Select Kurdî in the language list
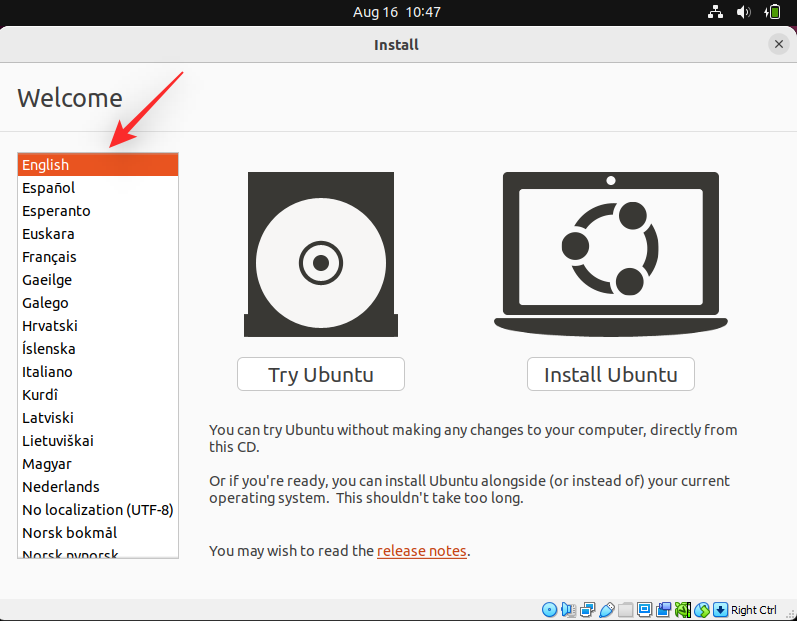Image resolution: width=797 pixels, height=621 pixels. point(98,394)
